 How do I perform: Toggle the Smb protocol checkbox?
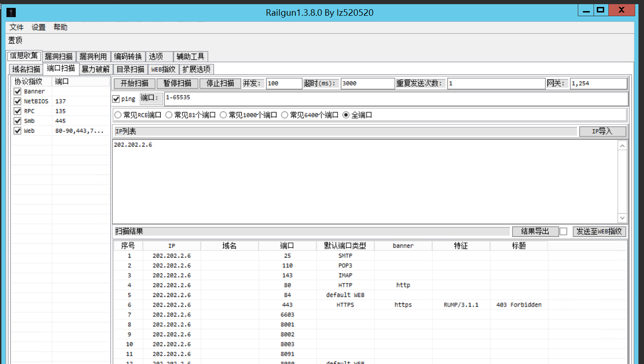click(18, 121)
